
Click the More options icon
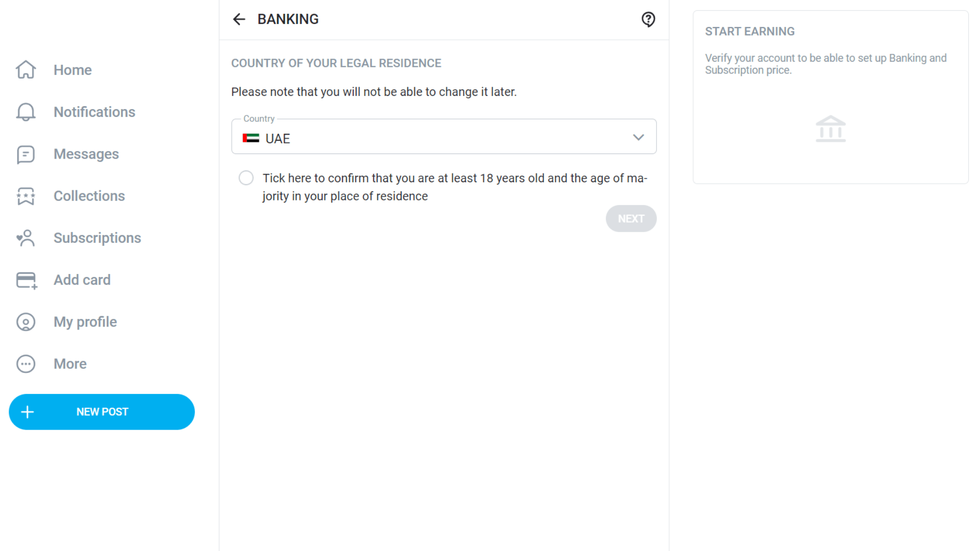[26, 363]
